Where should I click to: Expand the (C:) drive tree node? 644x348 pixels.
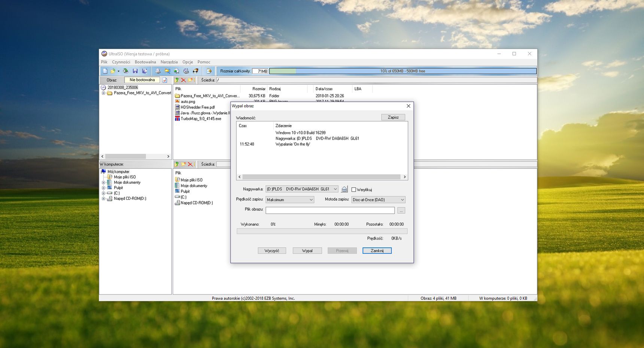point(103,193)
